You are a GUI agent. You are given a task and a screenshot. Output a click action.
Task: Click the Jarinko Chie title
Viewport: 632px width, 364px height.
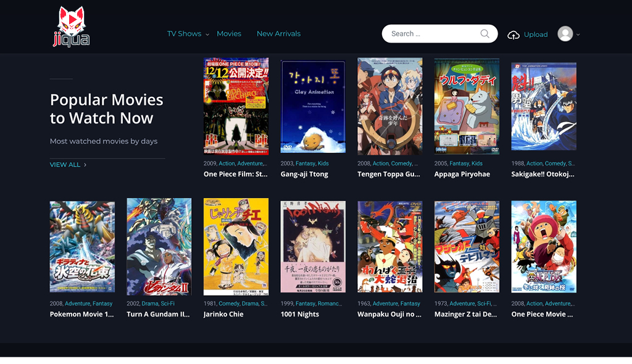point(223,314)
